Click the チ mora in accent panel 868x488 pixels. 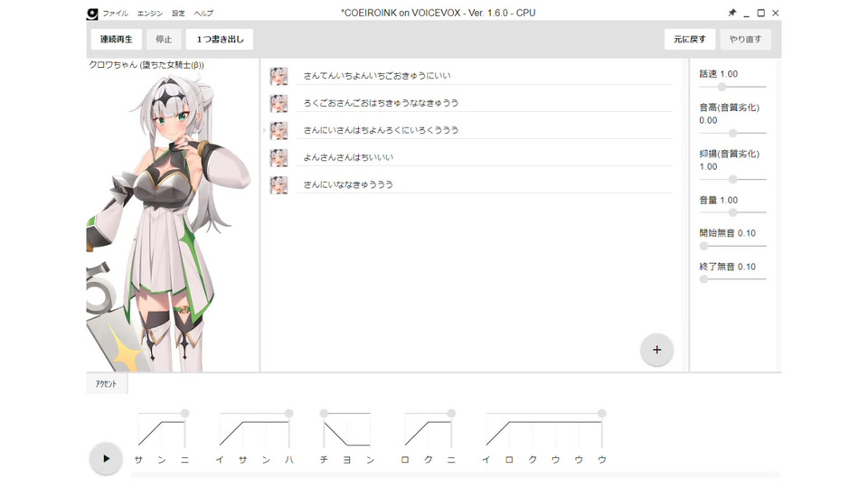click(x=324, y=460)
